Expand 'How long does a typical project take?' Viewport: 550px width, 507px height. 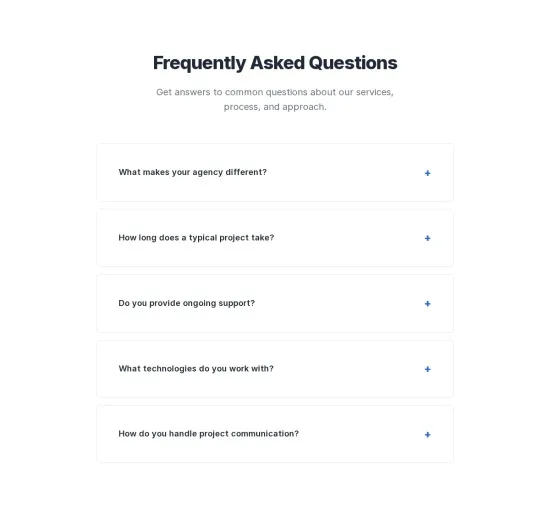click(x=196, y=238)
